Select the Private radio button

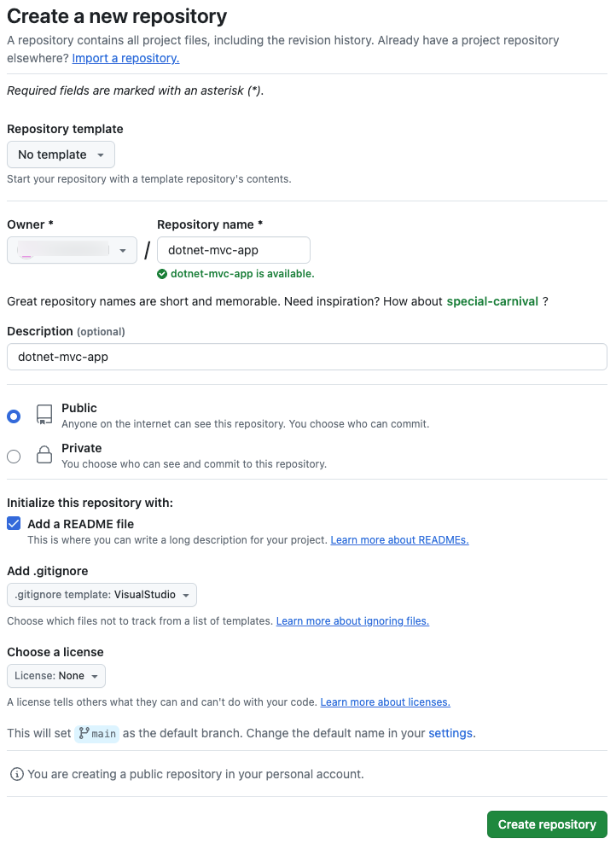(x=13, y=456)
